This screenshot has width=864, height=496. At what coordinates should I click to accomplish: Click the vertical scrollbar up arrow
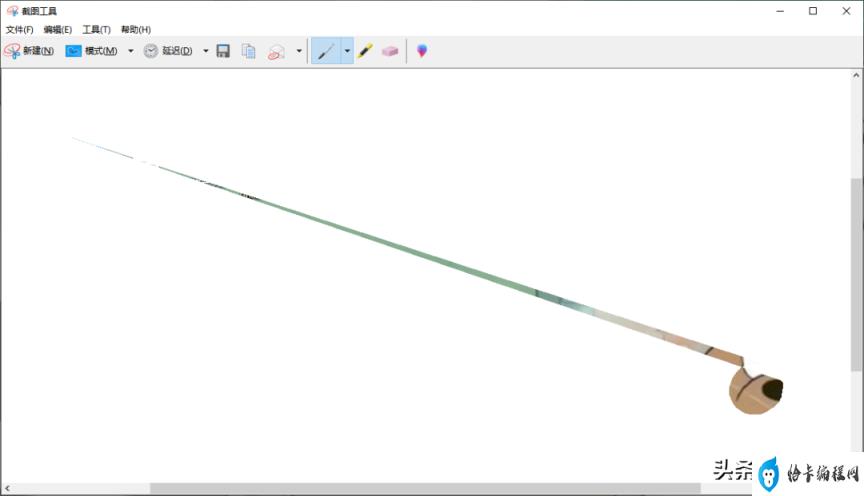click(x=856, y=76)
